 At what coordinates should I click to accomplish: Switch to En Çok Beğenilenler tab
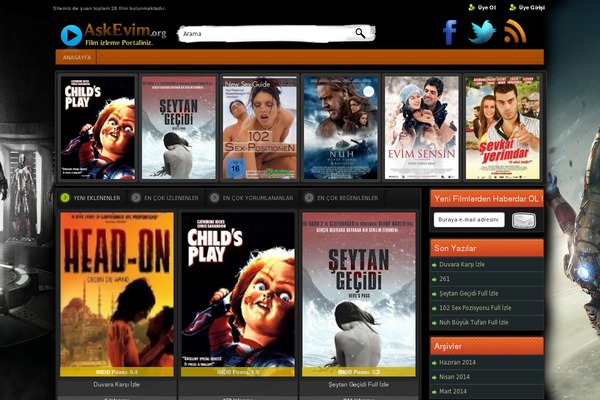(x=342, y=198)
